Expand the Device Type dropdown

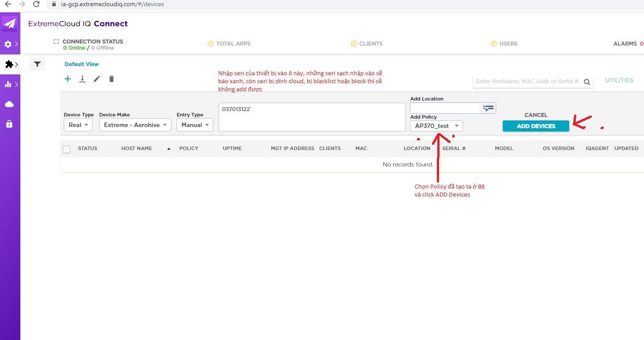tap(78, 125)
